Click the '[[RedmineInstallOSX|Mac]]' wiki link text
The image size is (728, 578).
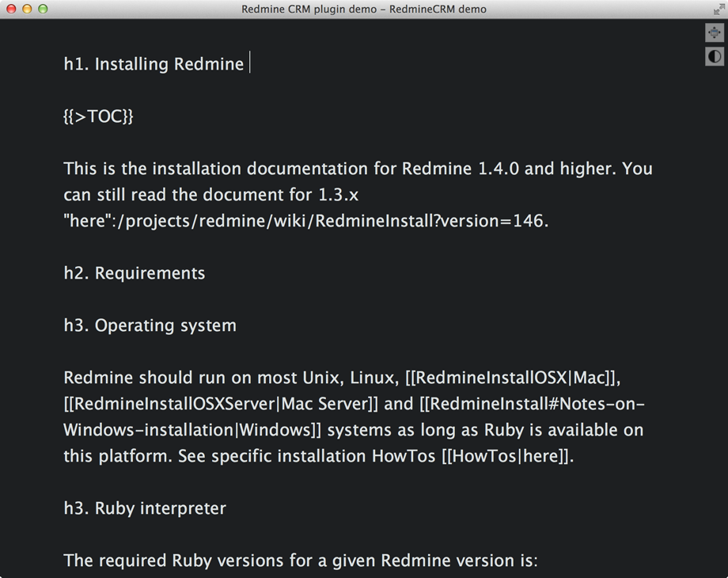point(518,378)
